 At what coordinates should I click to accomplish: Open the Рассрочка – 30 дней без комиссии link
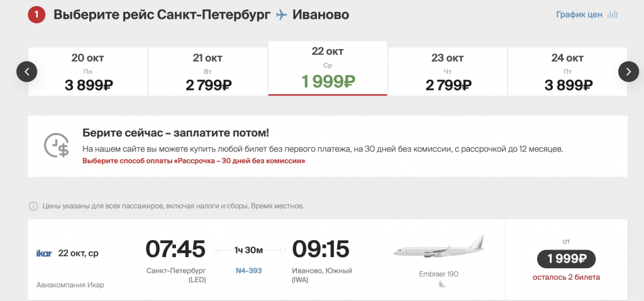tap(194, 161)
